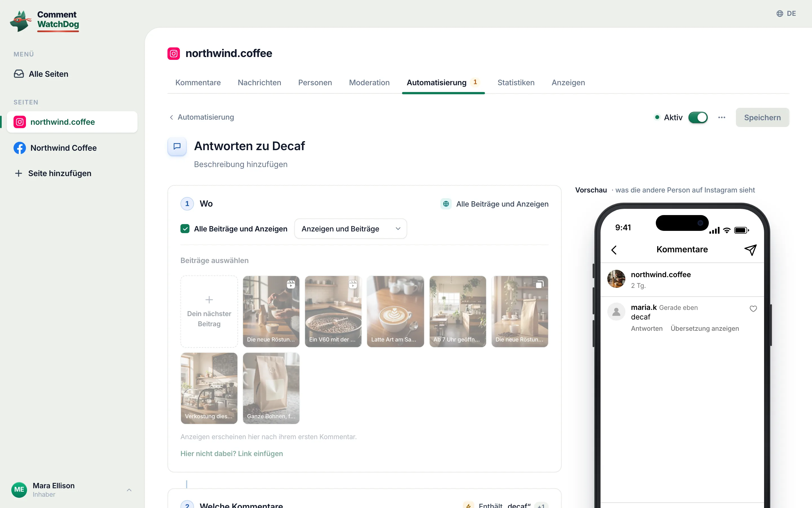812x508 pixels.
Task: Uncheck Alle Beiträge und Anzeigen checkbox
Action: [x=185, y=229]
